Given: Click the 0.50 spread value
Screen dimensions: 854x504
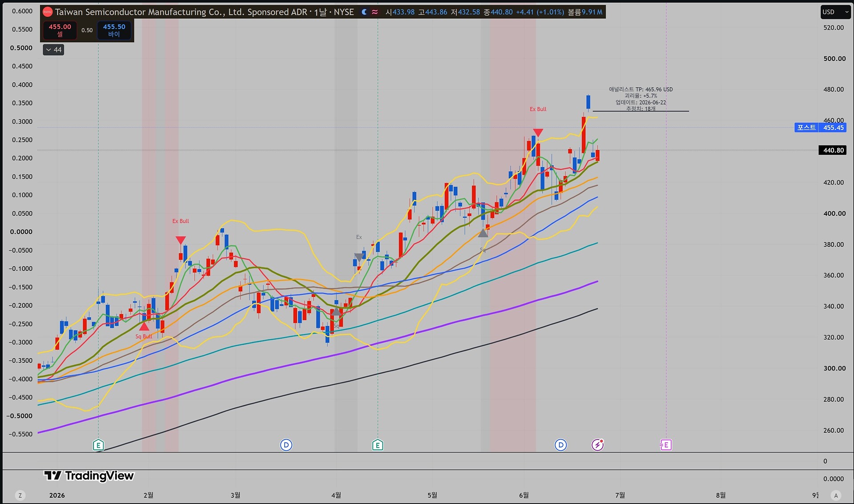Looking at the screenshot, I should point(87,30).
